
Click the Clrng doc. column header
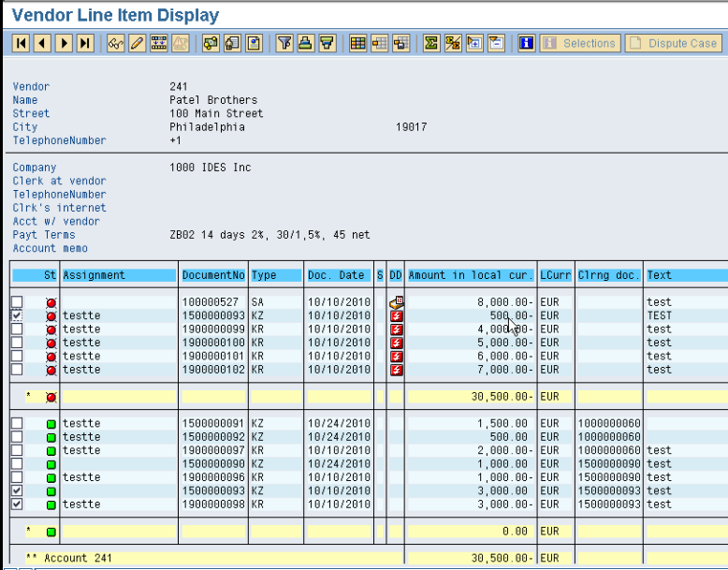pos(608,275)
